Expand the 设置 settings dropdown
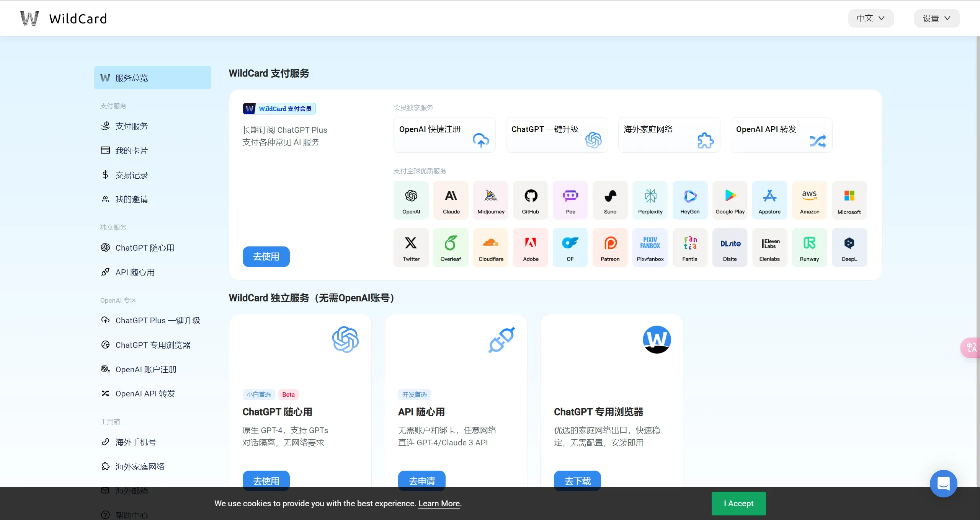The width and height of the screenshot is (980, 520). (x=937, y=18)
